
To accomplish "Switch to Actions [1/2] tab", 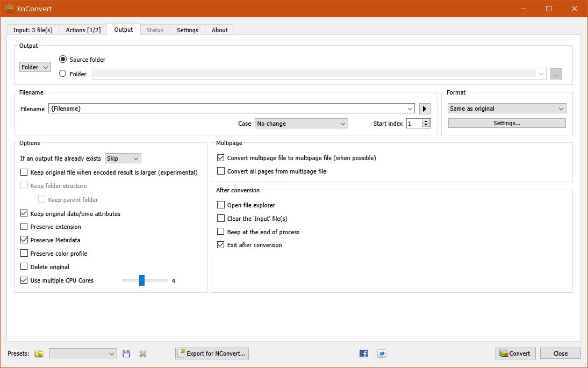I will pos(83,30).
